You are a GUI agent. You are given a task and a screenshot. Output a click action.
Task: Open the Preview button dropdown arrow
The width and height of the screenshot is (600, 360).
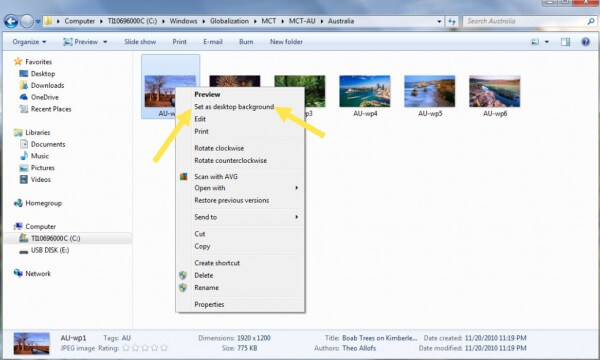(105, 42)
